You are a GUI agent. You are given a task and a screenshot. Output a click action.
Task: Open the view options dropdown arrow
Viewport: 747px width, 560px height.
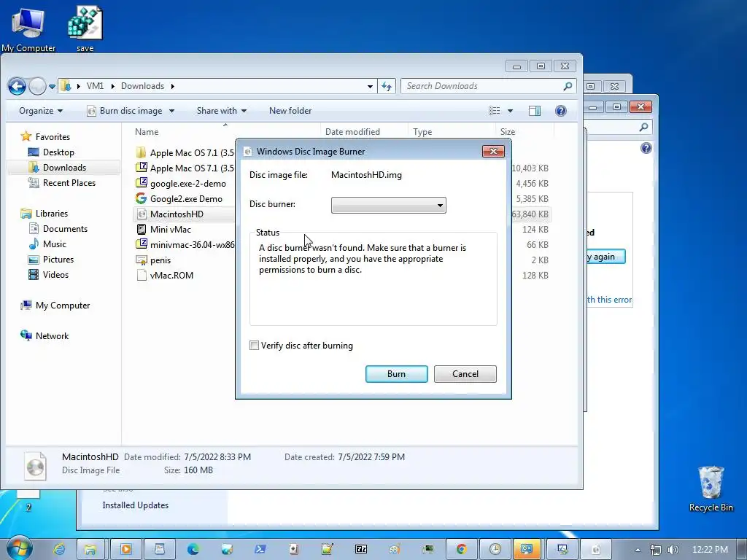510,111
